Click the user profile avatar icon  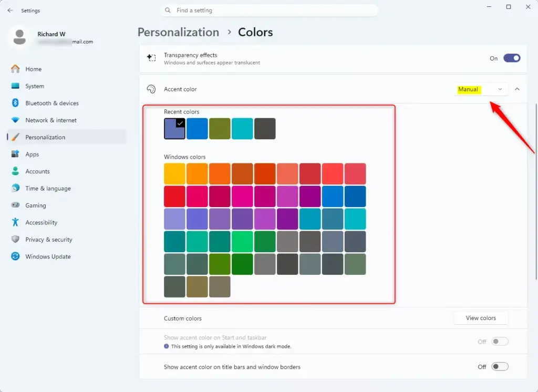click(x=19, y=37)
